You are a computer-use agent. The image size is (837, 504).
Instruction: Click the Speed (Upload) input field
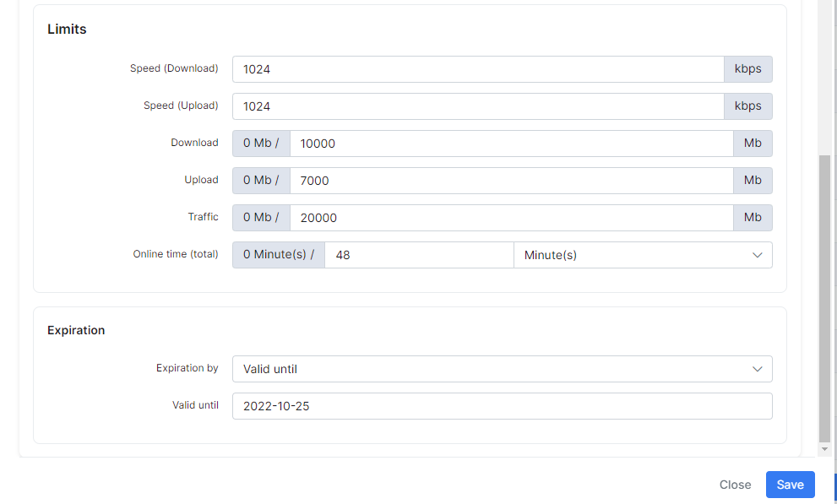click(478, 106)
